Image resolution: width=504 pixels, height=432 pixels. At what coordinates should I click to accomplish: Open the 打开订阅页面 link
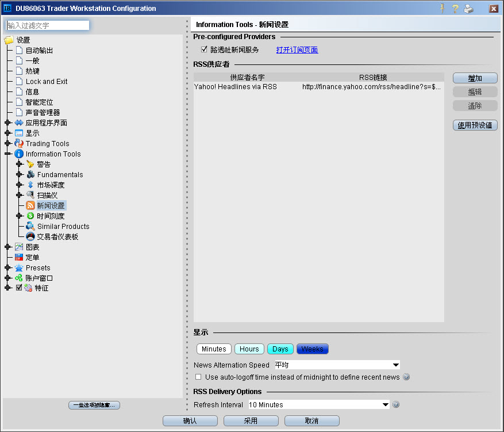tap(297, 50)
